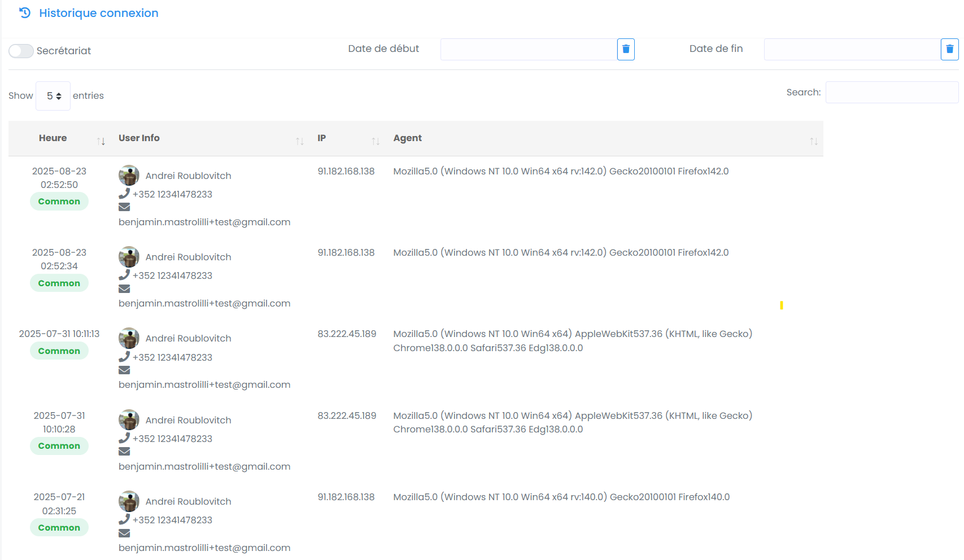This screenshot has height=560, width=964.
Task: Focus the Date de début field
Action: click(528, 49)
